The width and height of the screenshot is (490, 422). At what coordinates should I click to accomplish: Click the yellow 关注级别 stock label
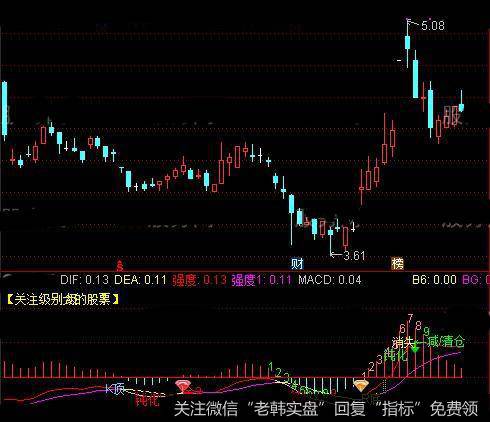click(x=63, y=299)
